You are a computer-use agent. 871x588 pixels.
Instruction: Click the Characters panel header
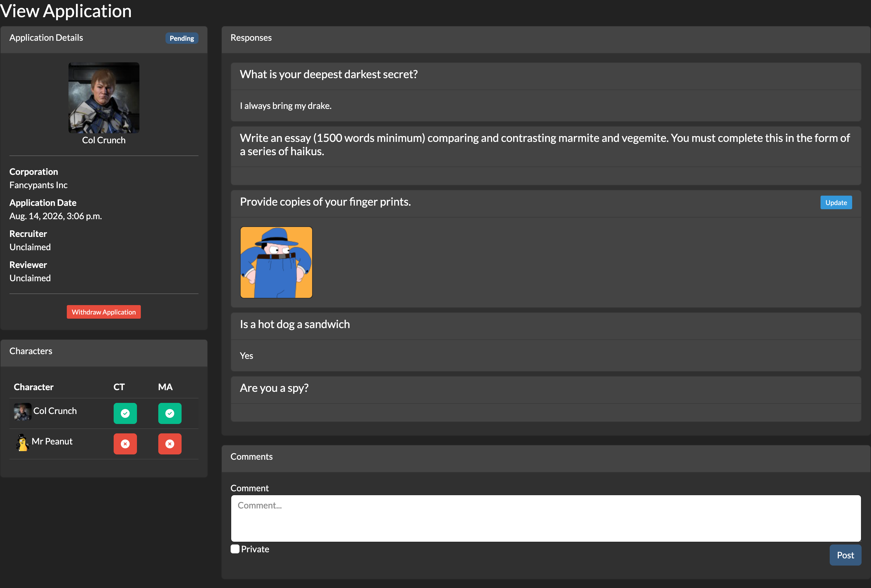pos(104,353)
